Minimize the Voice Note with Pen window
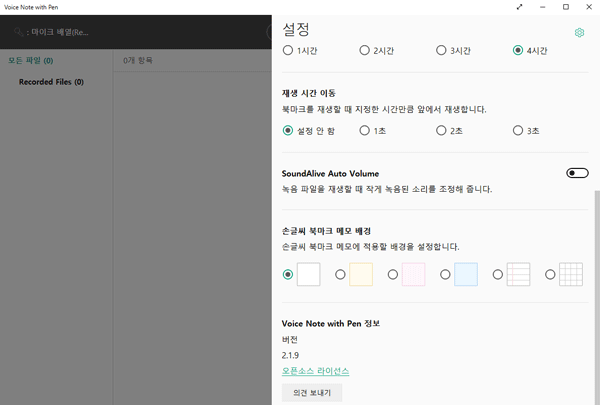This screenshot has height=405, width=600. pos(542,7)
